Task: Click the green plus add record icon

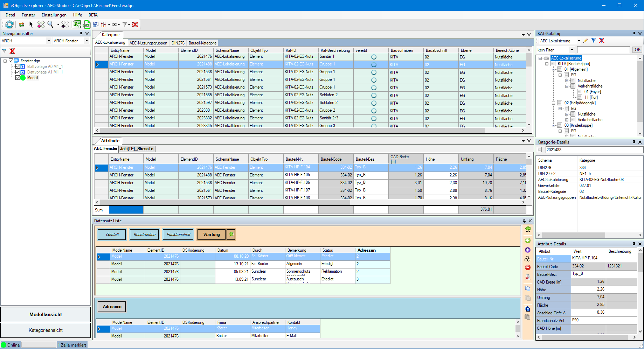Action: pos(528,240)
